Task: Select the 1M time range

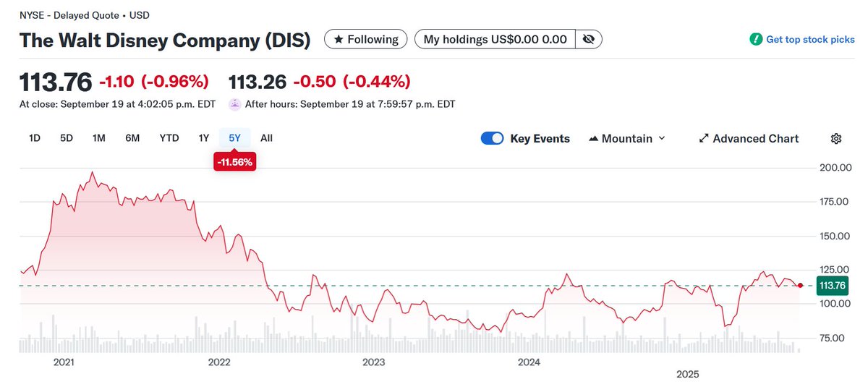Action: 99,138
